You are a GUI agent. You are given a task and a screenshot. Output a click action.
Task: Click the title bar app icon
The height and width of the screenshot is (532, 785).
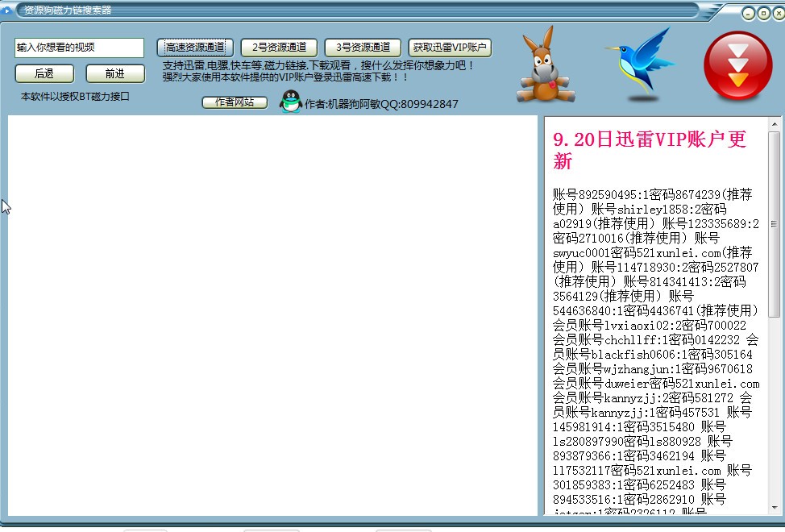pos(7,10)
